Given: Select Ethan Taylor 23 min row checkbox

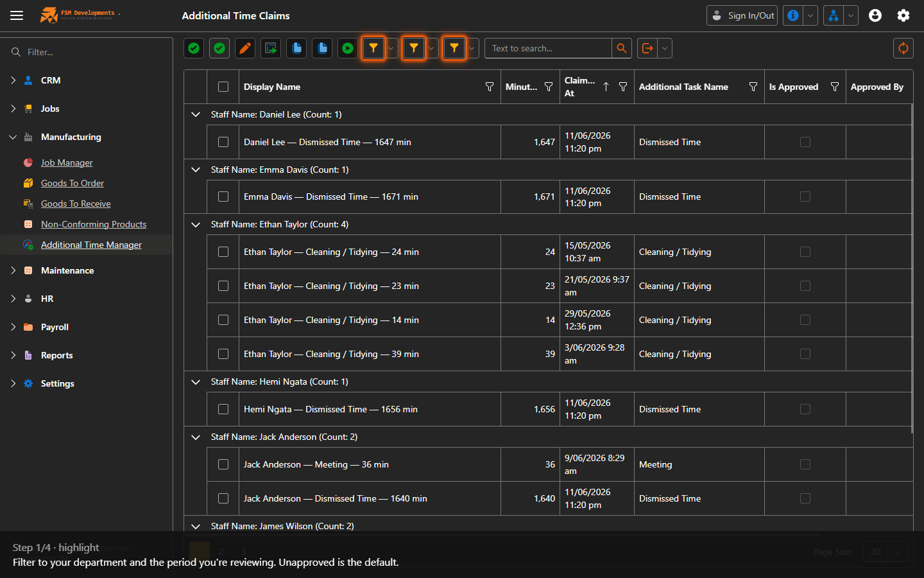Looking at the screenshot, I should (x=223, y=286).
